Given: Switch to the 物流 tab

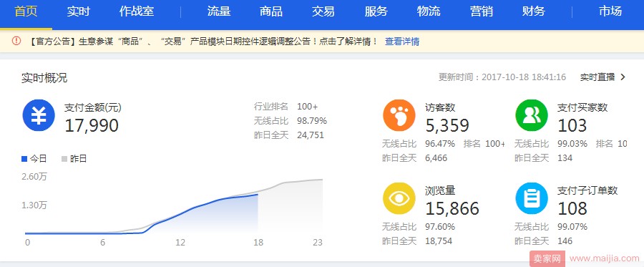Looking at the screenshot, I should click(429, 11).
